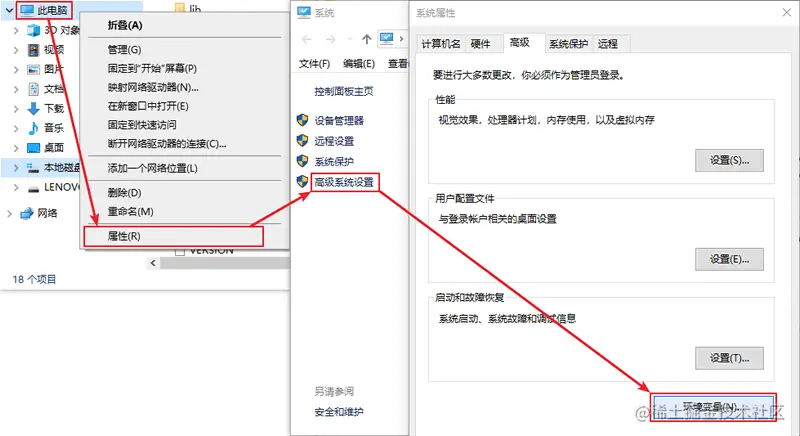The height and width of the screenshot is (436, 800).
Task: Click the LENOVO drive icon
Action: [34, 189]
